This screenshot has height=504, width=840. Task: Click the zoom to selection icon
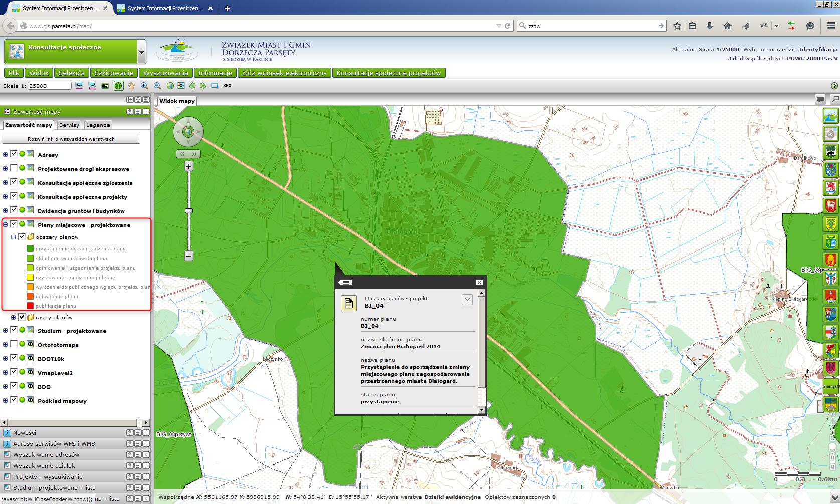coord(181,86)
